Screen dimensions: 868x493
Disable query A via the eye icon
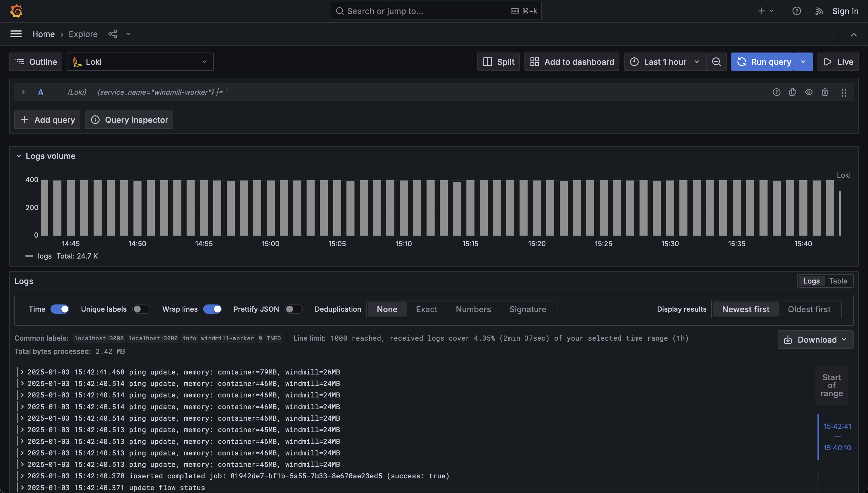point(809,92)
